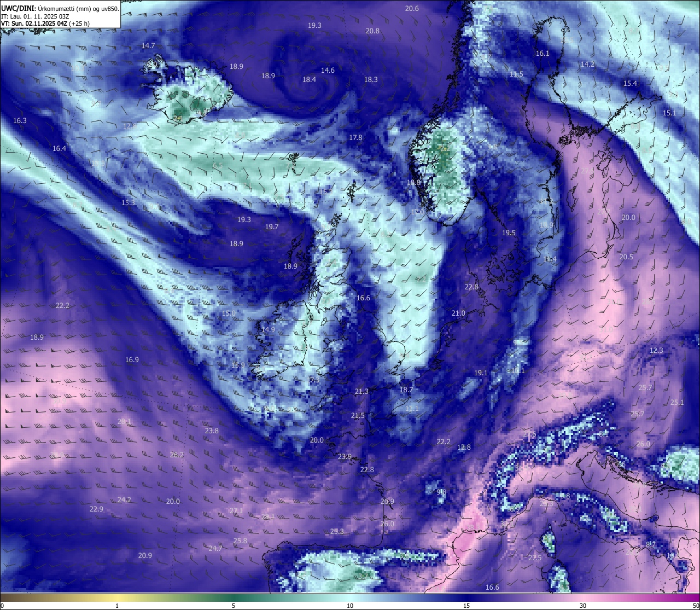The width and height of the screenshot is (700, 610).
Task: Click the map value 25.3
Action: [337, 531]
